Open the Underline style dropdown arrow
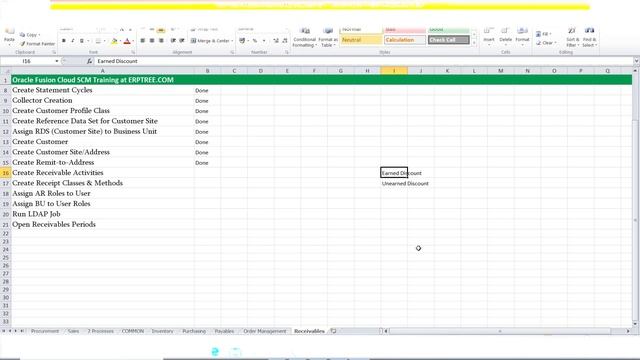This screenshot has height=360, width=640. tap(88, 41)
